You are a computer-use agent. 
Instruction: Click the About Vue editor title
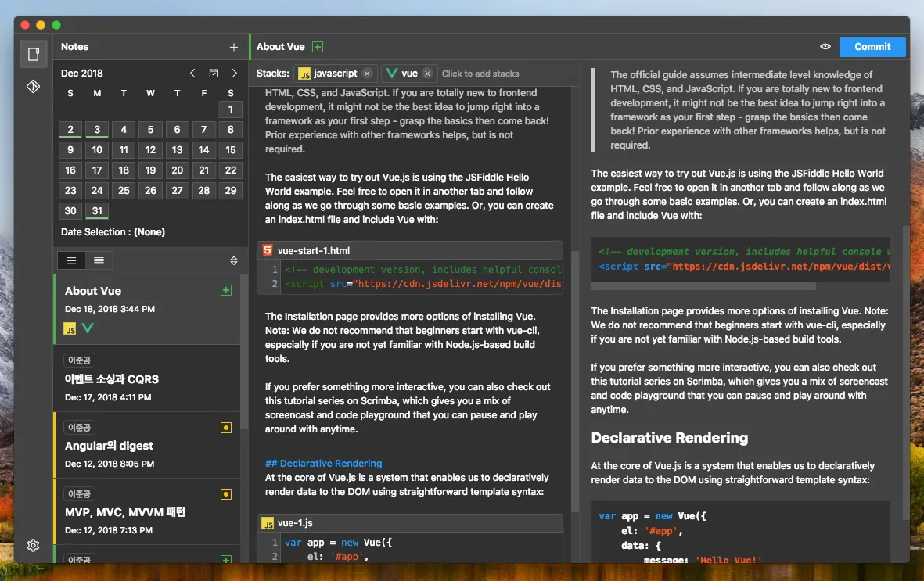(x=281, y=47)
